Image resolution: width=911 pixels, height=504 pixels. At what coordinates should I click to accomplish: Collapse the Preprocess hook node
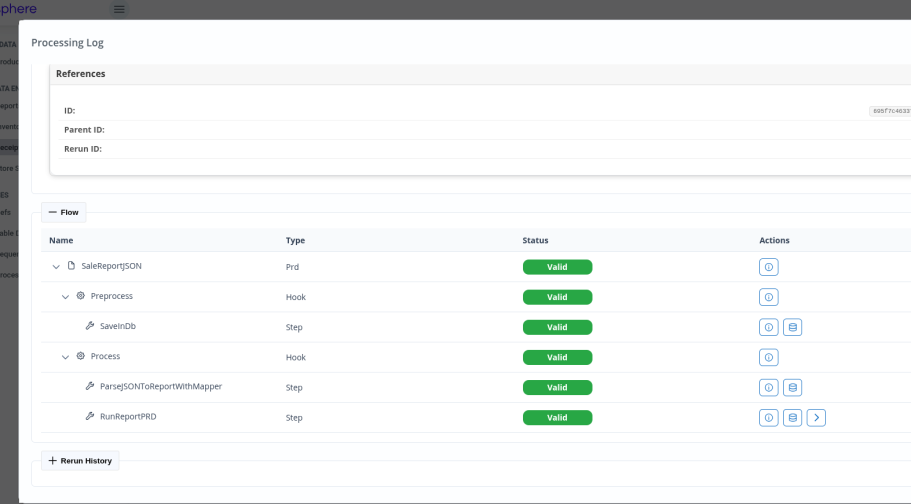[x=66, y=297]
